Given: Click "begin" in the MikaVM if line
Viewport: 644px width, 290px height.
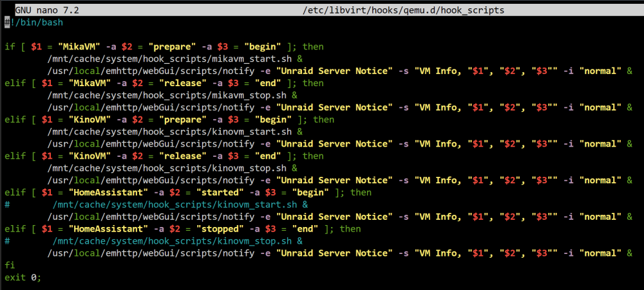Looking at the screenshot, I should tap(263, 46).
